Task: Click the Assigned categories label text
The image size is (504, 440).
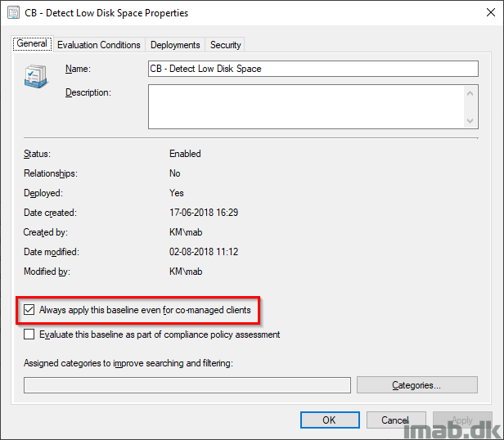Action: pyautogui.click(x=128, y=363)
